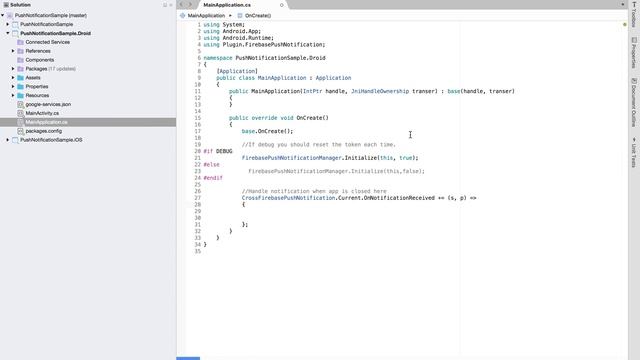Navigate back with the left arrow
This screenshot has height=360, width=640.
coord(182,4)
